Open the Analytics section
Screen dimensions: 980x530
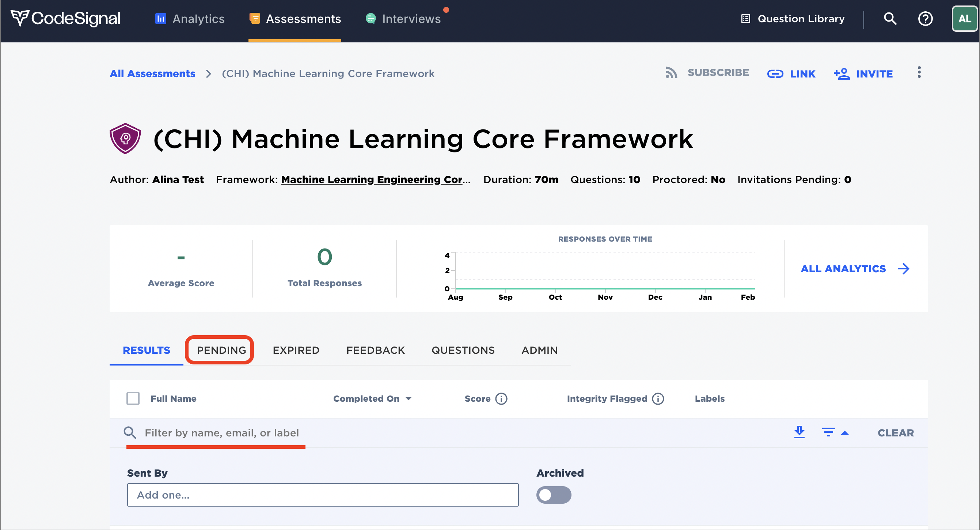pos(190,19)
